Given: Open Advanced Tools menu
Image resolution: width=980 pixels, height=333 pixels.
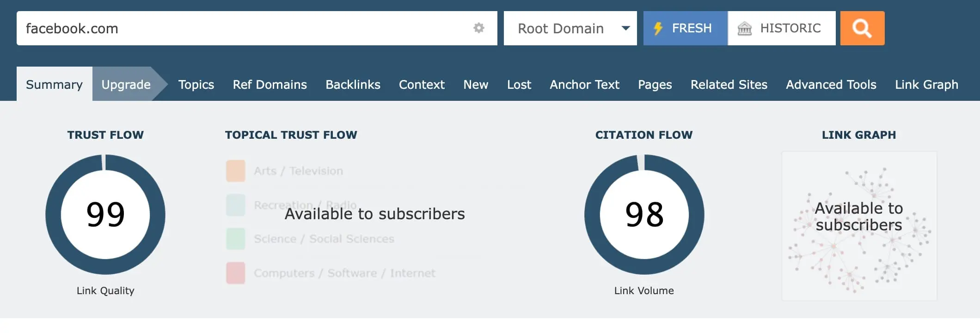Looking at the screenshot, I should click(831, 84).
